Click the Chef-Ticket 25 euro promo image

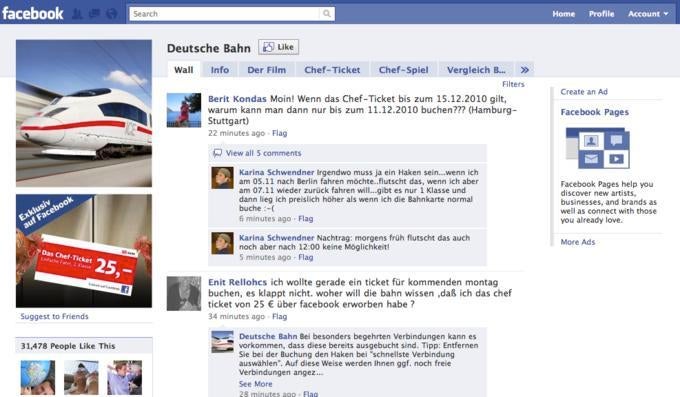tap(84, 251)
